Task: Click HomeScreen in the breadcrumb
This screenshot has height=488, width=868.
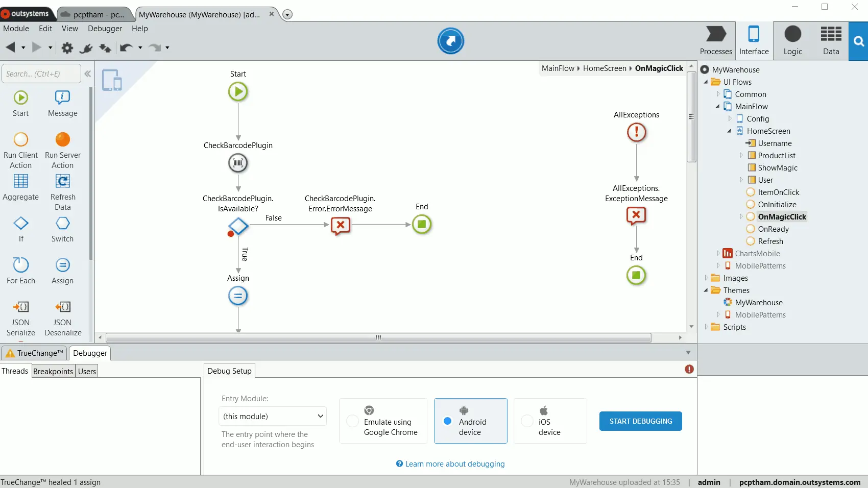Action: coord(605,68)
